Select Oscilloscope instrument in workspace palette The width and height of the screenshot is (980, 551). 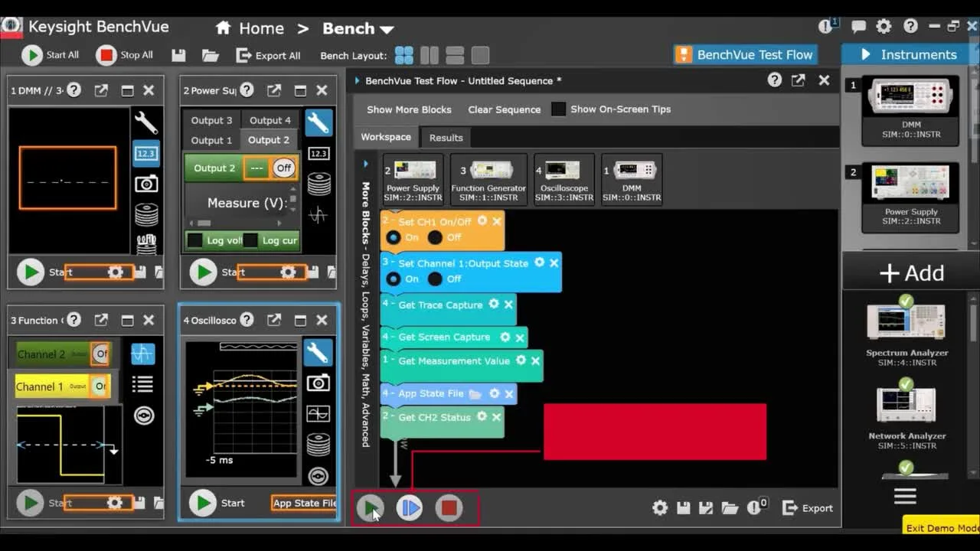(564, 181)
